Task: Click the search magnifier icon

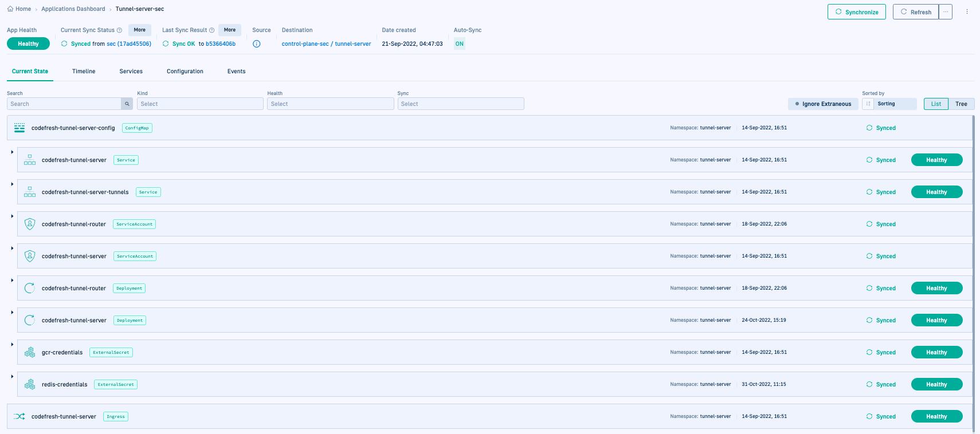Action: [x=127, y=104]
